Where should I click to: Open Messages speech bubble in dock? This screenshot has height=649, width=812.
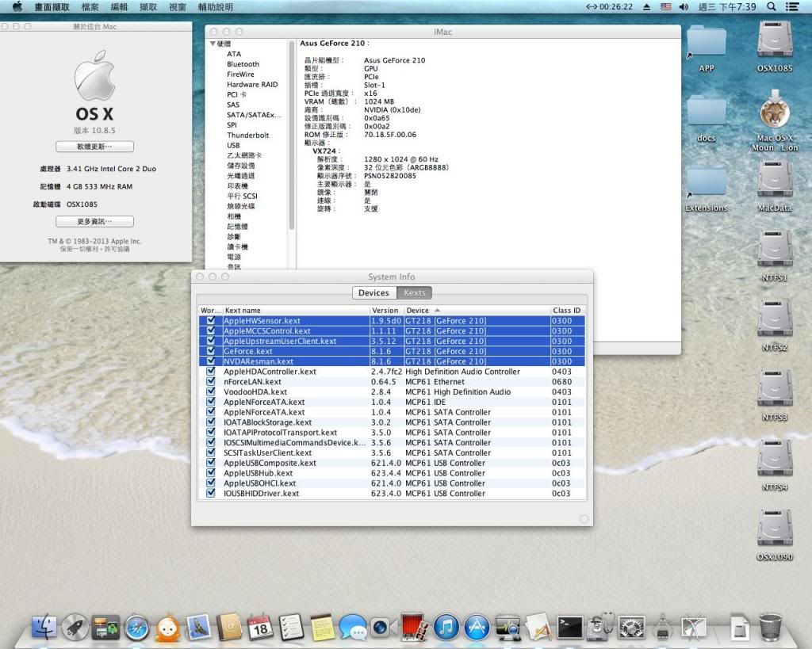click(353, 628)
